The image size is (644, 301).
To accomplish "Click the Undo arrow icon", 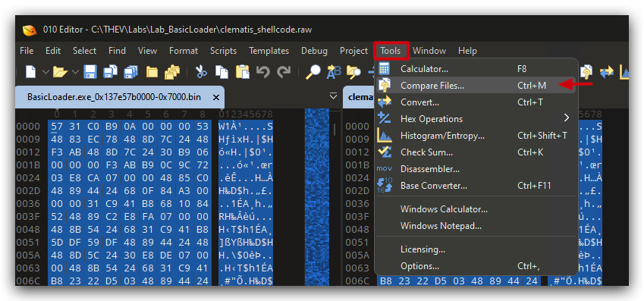I will click(x=263, y=72).
